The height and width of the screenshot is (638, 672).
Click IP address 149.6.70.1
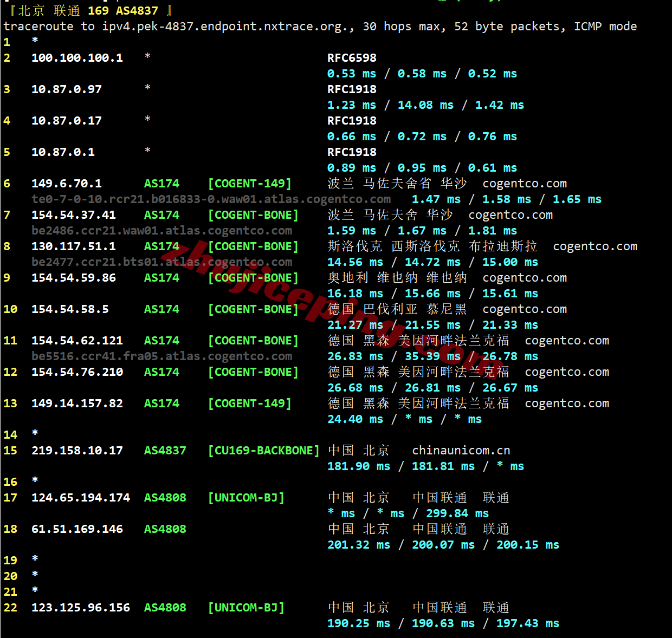66,184
